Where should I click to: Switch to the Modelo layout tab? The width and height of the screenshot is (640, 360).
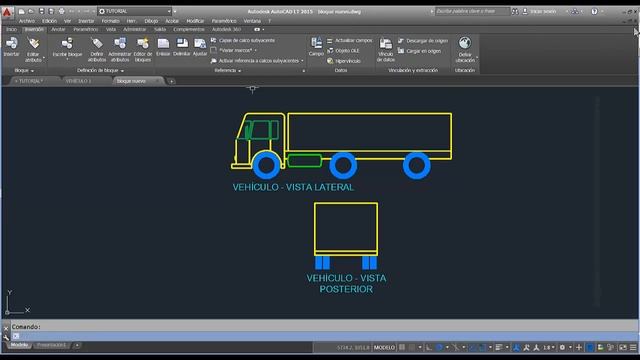pos(19,345)
